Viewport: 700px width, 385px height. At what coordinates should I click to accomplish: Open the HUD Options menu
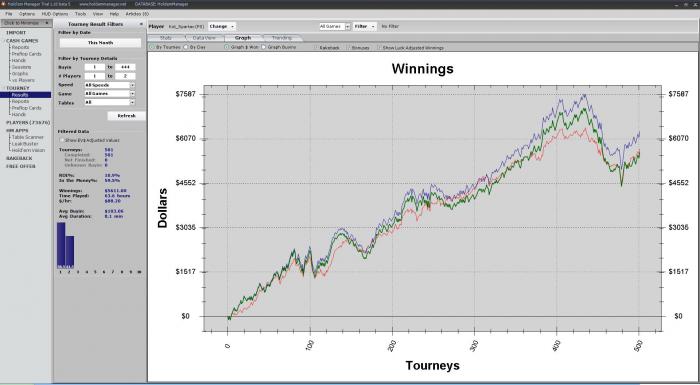tap(54, 14)
